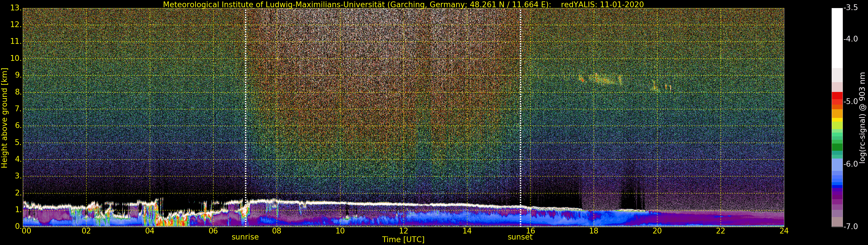Click the y-axis tick label '8.'
The width and height of the screenshot is (868, 245).
18,92
